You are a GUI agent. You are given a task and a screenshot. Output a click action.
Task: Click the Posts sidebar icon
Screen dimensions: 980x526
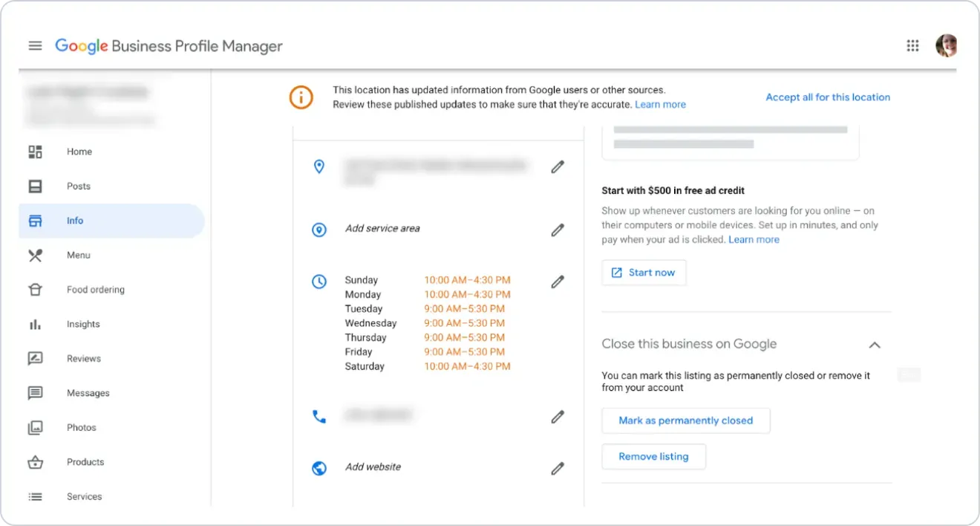pos(35,186)
